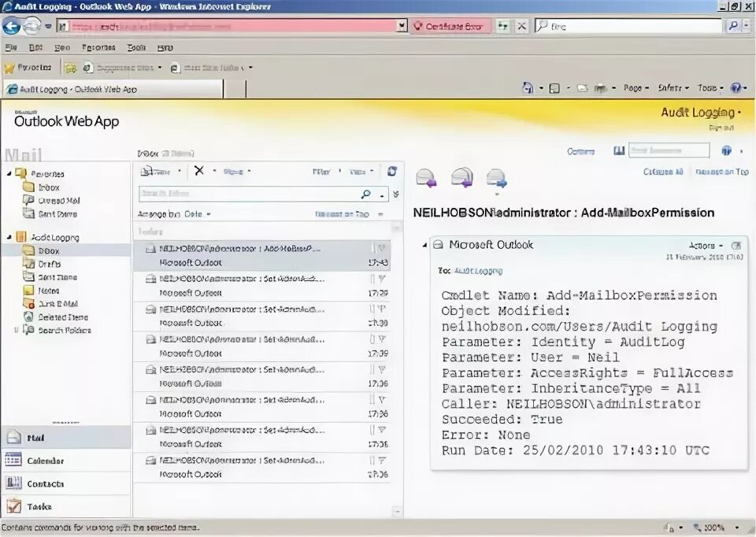Image resolution: width=756 pixels, height=537 pixels.
Task: Go back with the browser Back arrow
Action: [x=12, y=26]
